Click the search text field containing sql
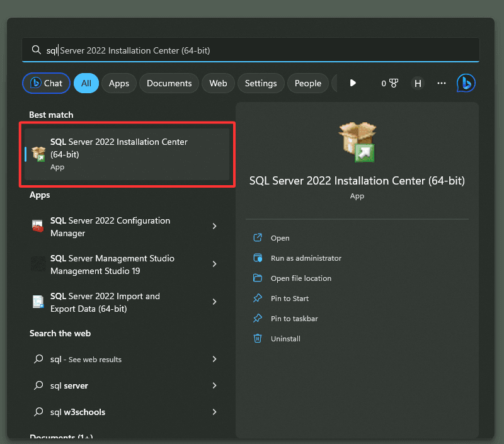Screen dimensions: 504x444 [250, 50]
